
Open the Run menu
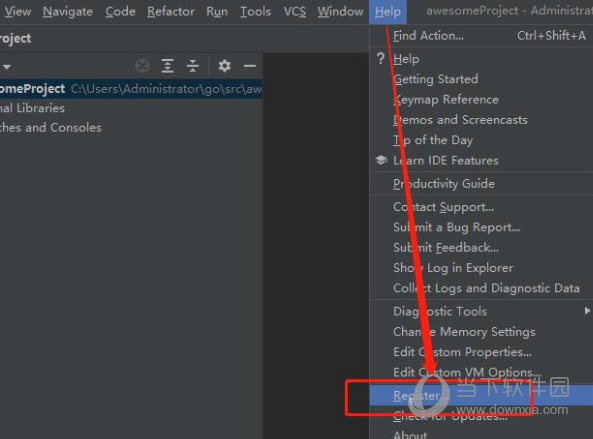[x=217, y=12]
